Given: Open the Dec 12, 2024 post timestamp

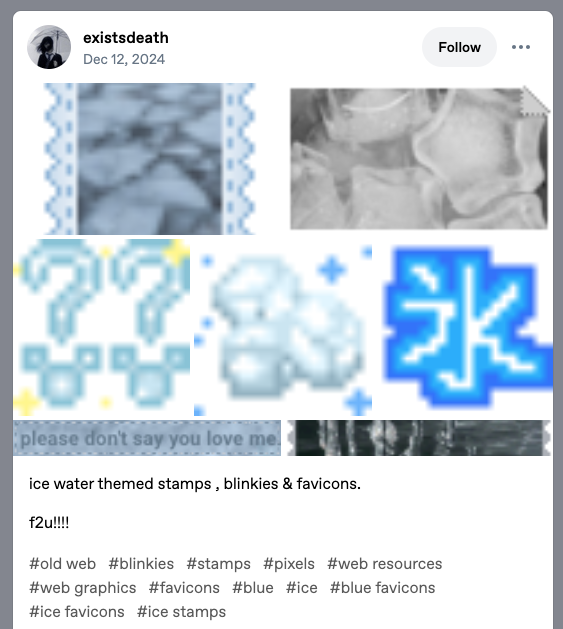Looking at the screenshot, I should (x=124, y=59).
